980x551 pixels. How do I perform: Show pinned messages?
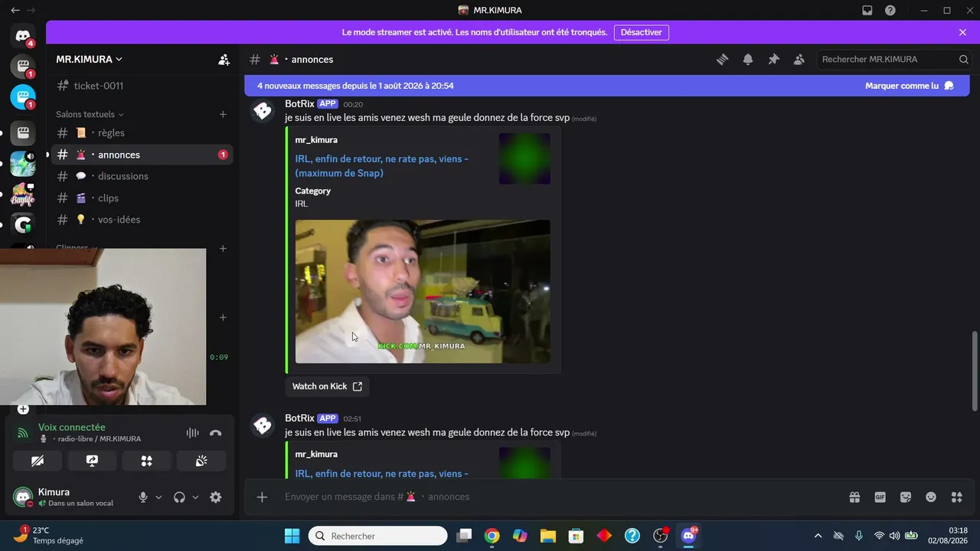[x=773, y=59]
